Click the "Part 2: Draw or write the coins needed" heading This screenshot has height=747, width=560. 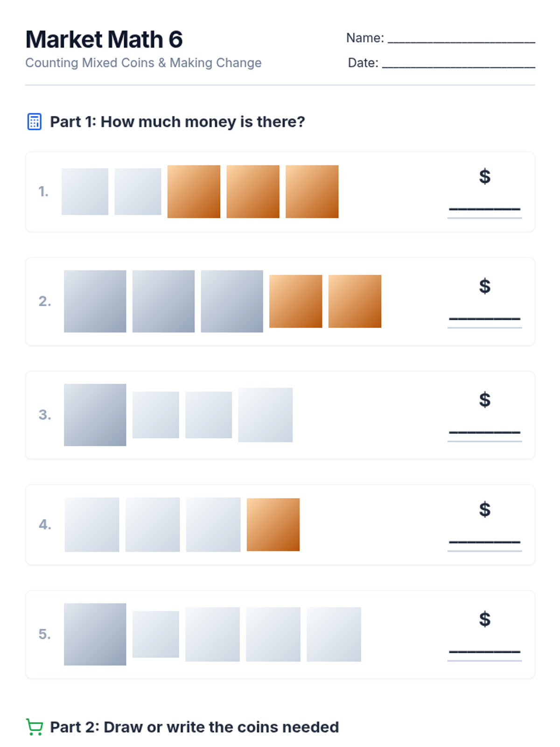[194, 727]
